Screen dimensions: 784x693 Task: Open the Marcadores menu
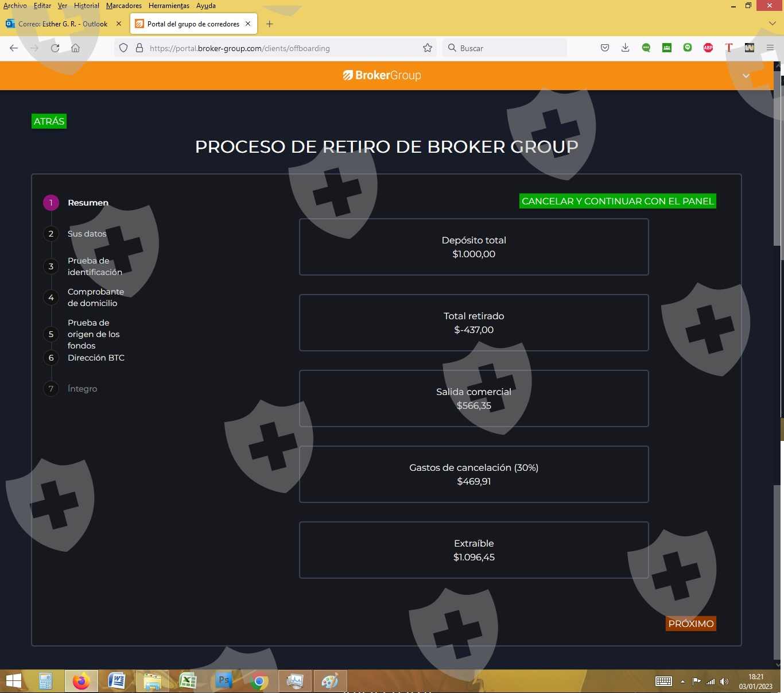[x=124, y=6]
